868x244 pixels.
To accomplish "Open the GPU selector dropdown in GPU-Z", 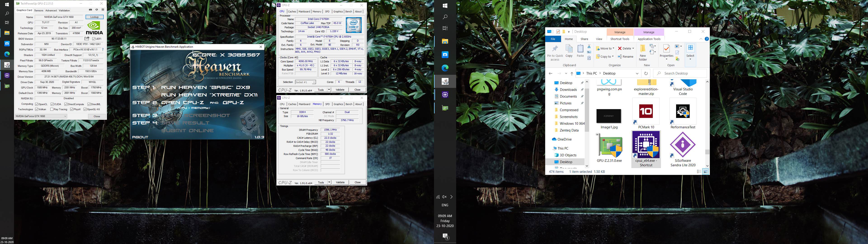I will point(41,116).
